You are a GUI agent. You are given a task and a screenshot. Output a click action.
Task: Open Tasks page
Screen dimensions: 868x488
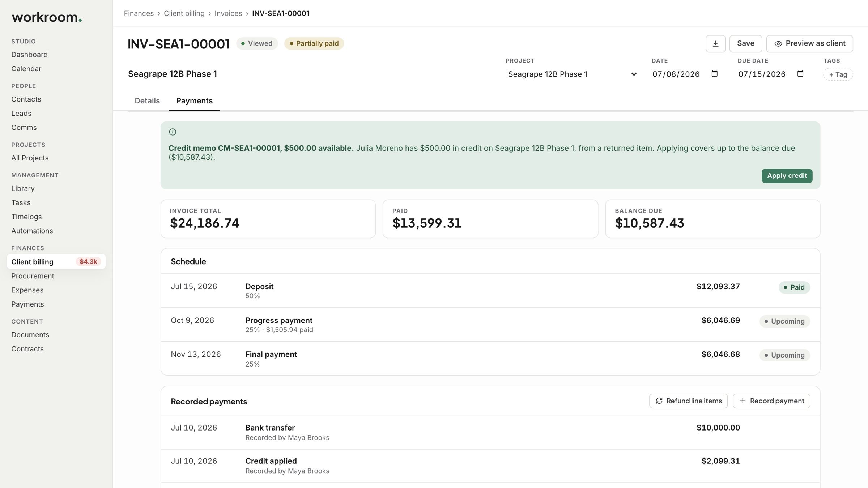click(21, 202)
